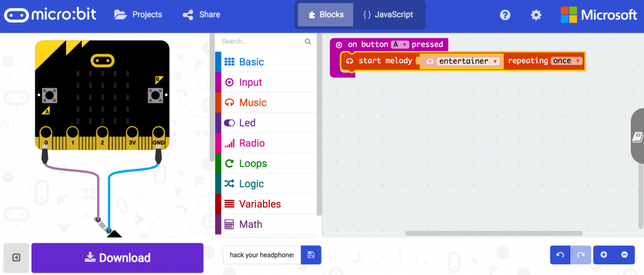Collapse the simulator panel
Viewport: 644px width, 275px height.
coord(16,257)
